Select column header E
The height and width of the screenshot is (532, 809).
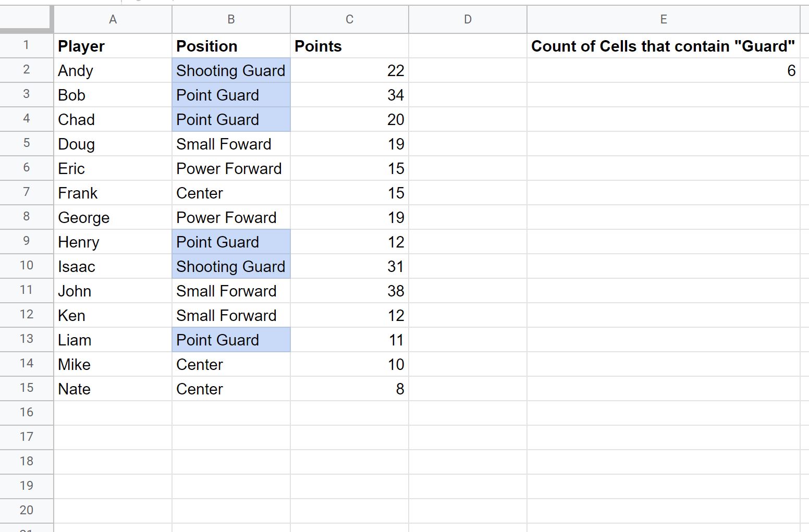(x=663, y=19)
